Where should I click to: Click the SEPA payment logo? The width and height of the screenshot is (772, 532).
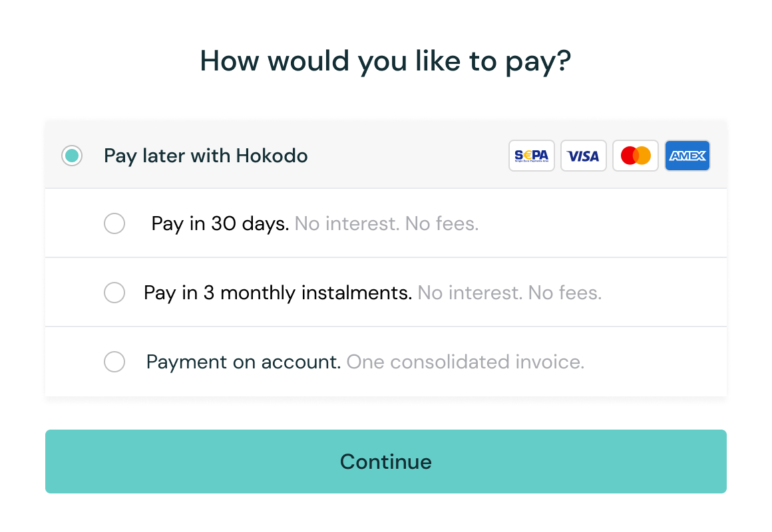pyautogui.click(x=531, y=156)
